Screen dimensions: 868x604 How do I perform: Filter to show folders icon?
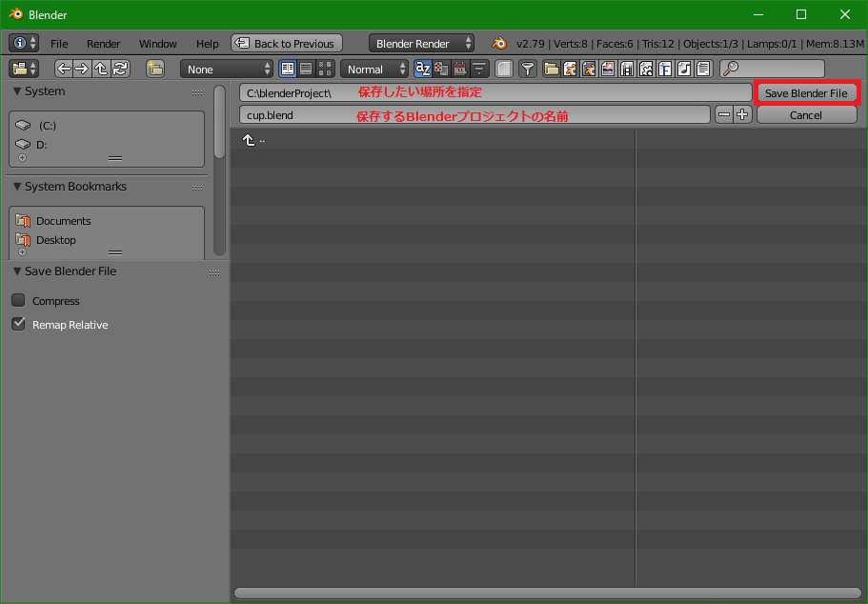(x=552, y=70)
